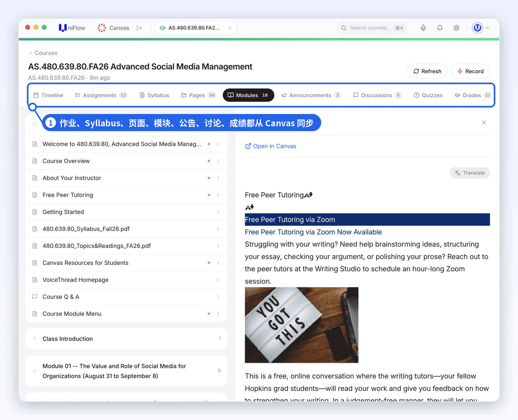The height and width of the screenshot is (420, 518).
Task: Click chevron on Canvas Resources for Students row
Action: (218, 263)
